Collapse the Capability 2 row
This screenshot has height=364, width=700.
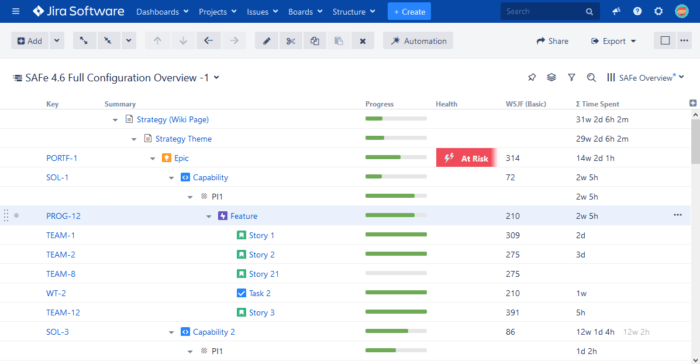[171, 332]
